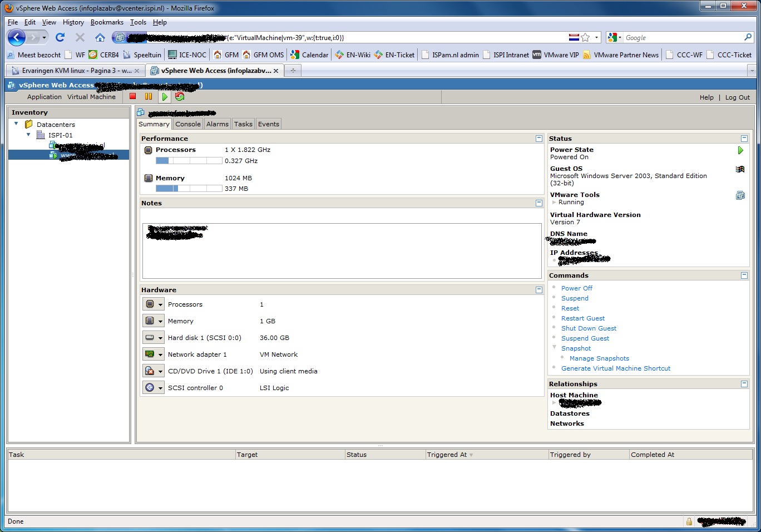Collapse the Relationships panel
Screen dimensions: 761x532
coord(744,384)
